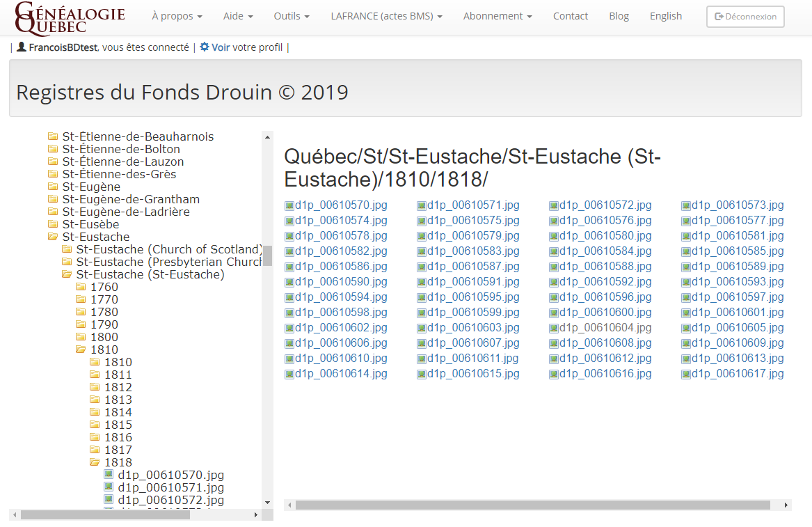This screenshot has height=527, width=812.
Task: Click the image icon beside d1p_00610573.jpg link
Action: 685,205
